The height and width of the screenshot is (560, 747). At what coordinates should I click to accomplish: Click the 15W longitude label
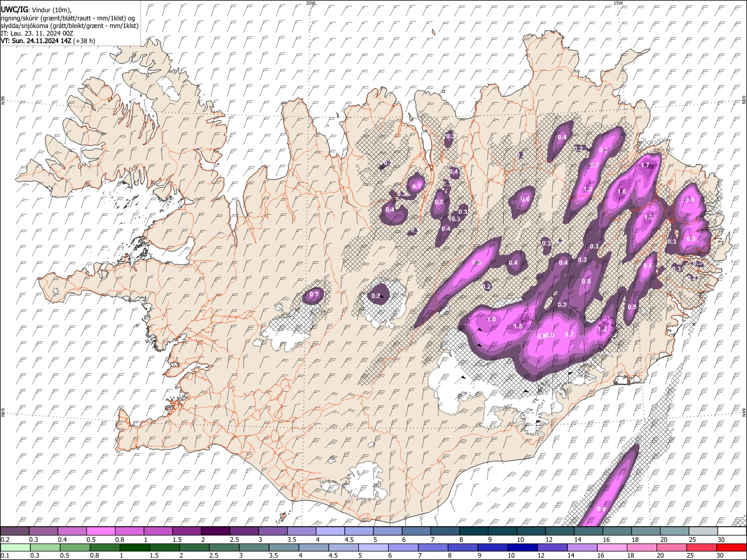tap(617, 3)
